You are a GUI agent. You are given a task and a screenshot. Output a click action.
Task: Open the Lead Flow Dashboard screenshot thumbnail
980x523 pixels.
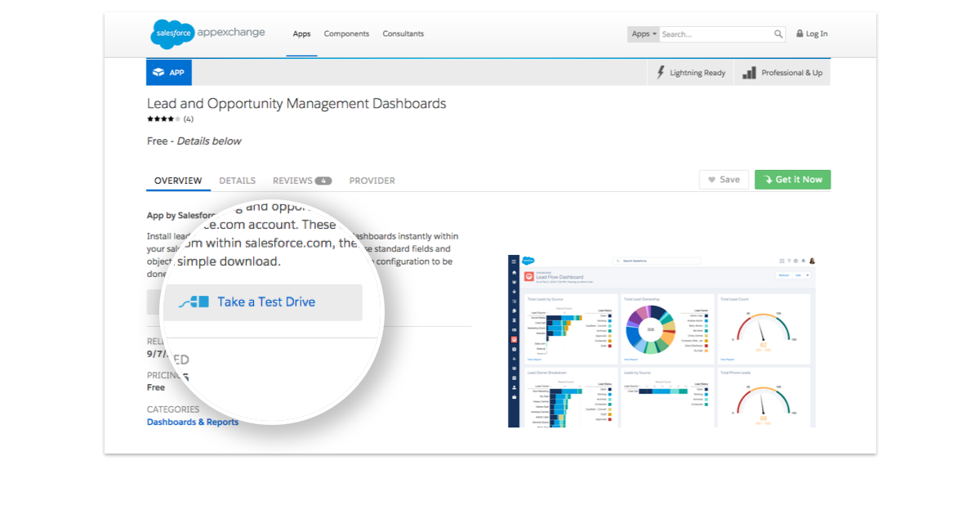[661, 341]
